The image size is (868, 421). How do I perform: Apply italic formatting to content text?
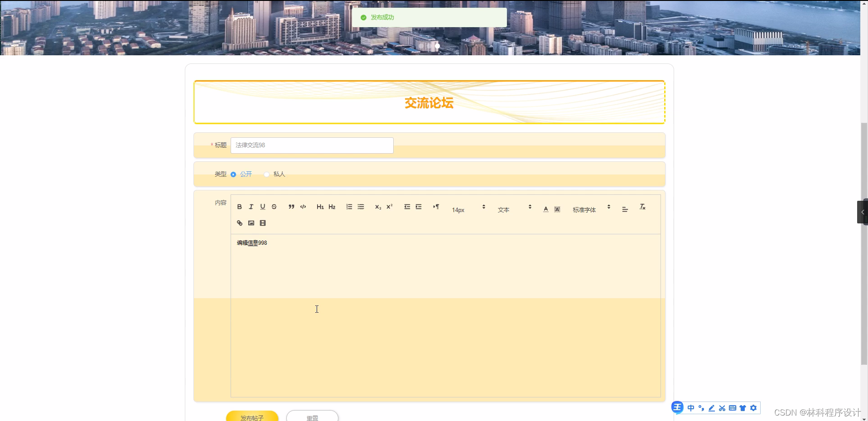tap(251, 207)
